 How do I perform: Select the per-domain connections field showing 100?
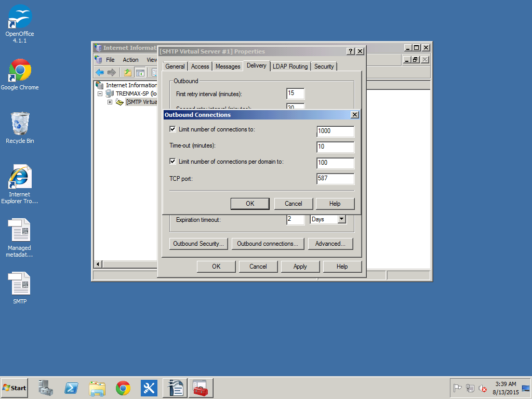335,163
